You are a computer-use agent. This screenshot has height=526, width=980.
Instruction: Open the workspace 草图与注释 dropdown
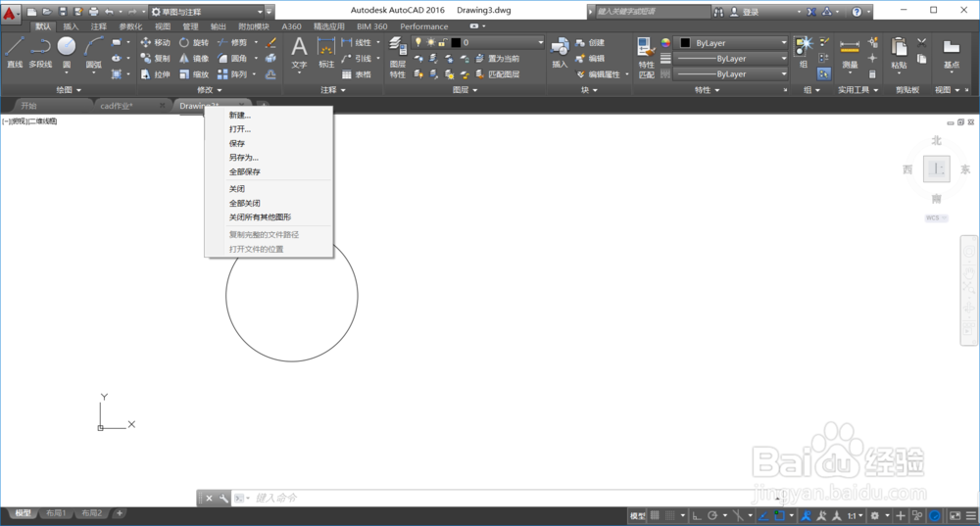[x=207, y=11]
